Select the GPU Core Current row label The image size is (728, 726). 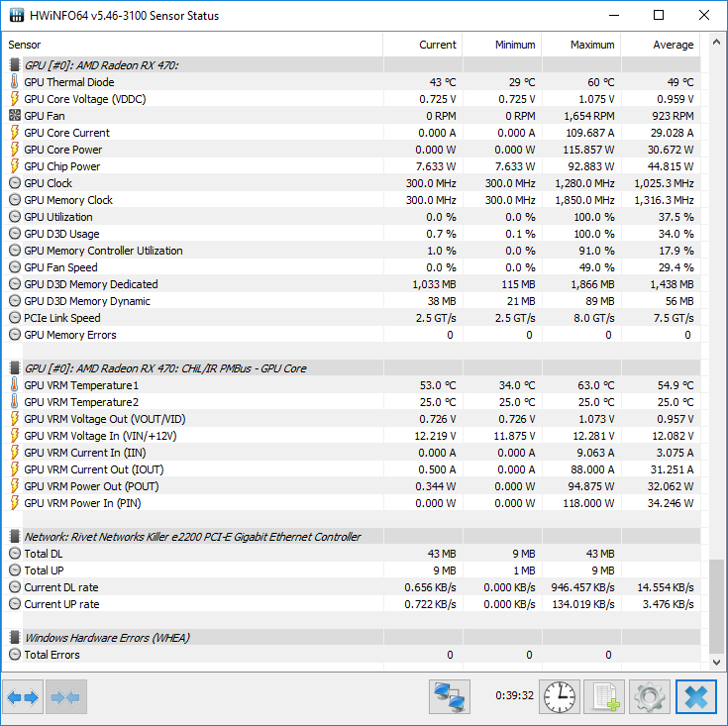tap(67, 133)
